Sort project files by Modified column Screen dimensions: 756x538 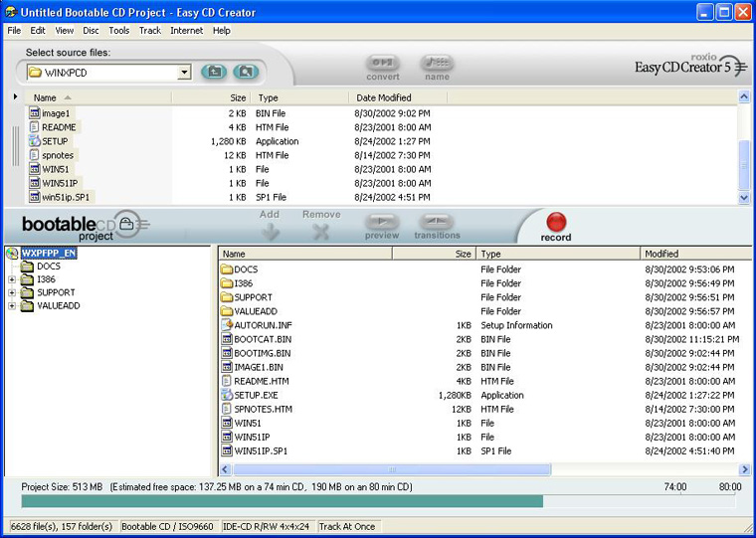695,254
